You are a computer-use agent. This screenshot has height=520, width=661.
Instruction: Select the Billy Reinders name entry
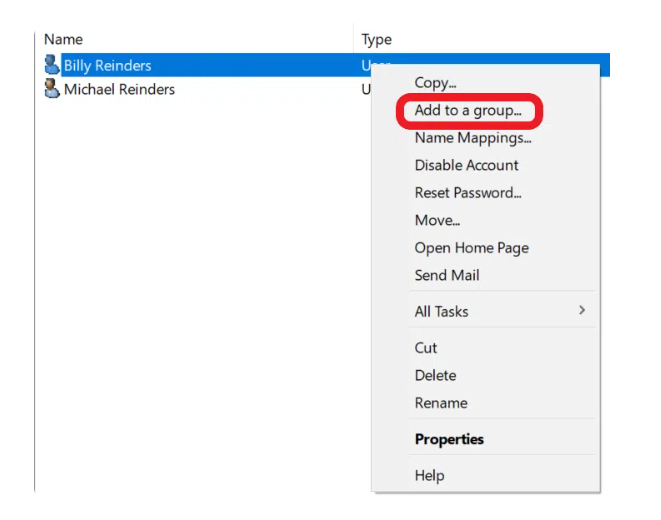[107, 65]
